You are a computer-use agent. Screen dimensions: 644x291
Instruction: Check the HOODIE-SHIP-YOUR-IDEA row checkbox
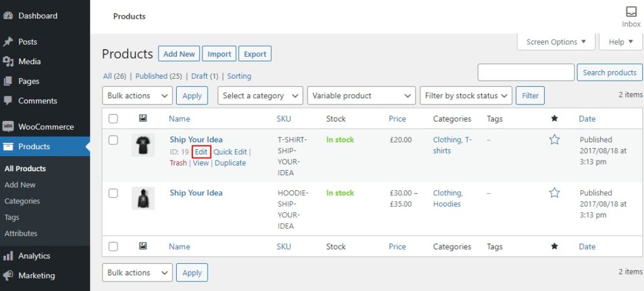(113, 193)
